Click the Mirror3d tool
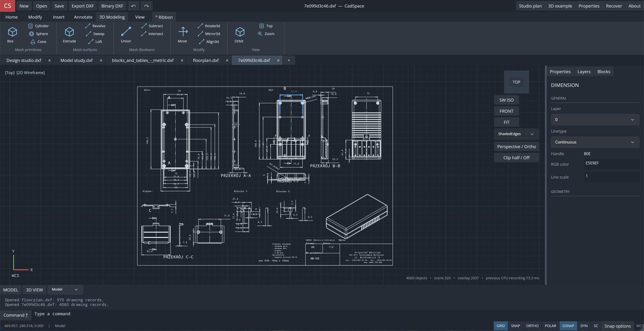Image resolution: width=644 pixels, height=331 pixels. pyautogui.click(x=209, y=34)
